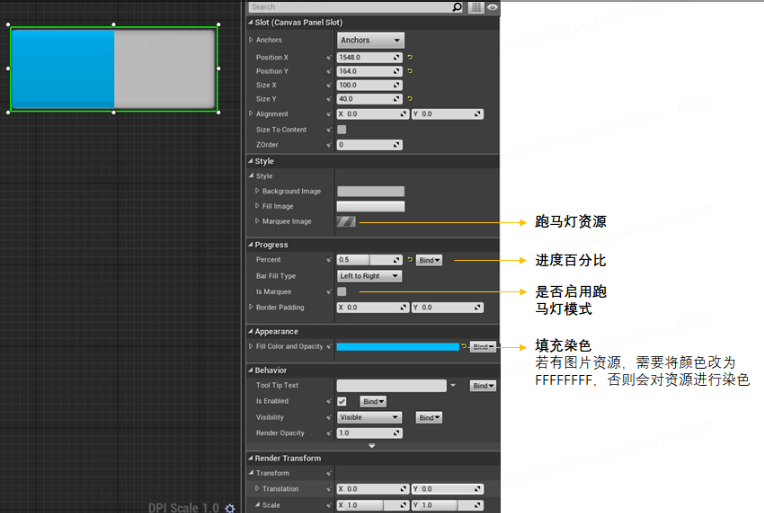Expand the Marquee Image property

257,221
